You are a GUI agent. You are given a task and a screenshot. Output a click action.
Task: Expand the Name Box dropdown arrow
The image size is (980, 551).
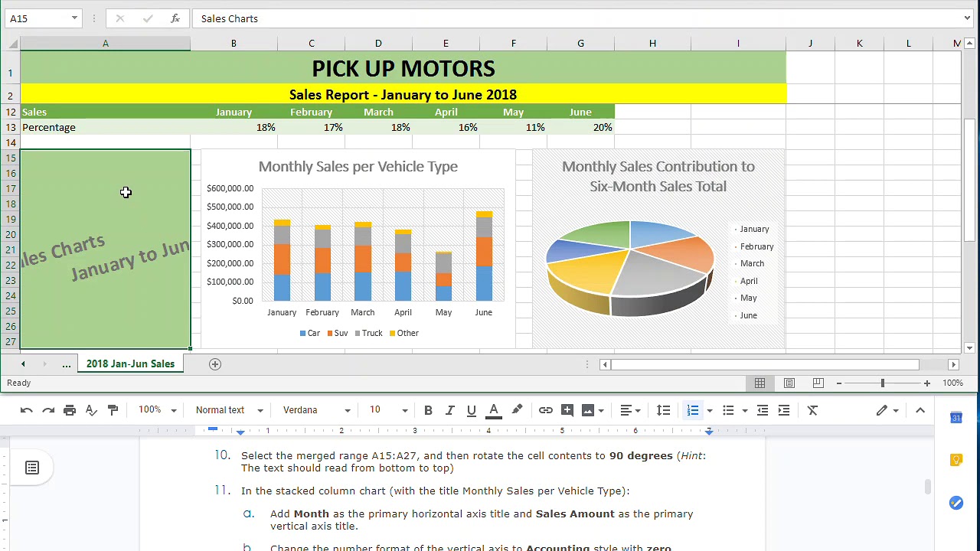74,18
